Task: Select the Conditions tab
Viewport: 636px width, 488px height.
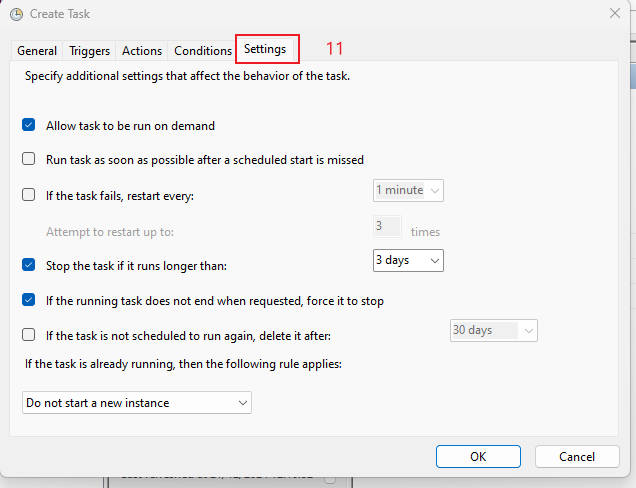Action: [x=203, y=51]
